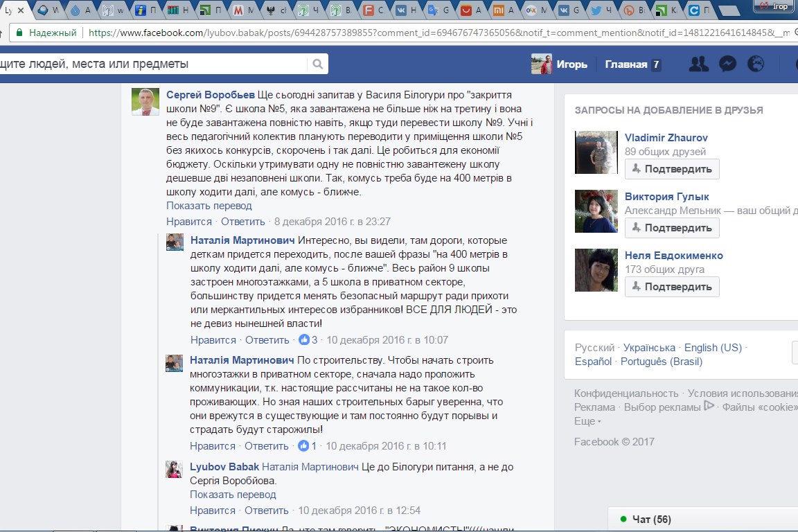Open the notifications globe icon
This screenshot has height=532, width=798.
[756, 64]
